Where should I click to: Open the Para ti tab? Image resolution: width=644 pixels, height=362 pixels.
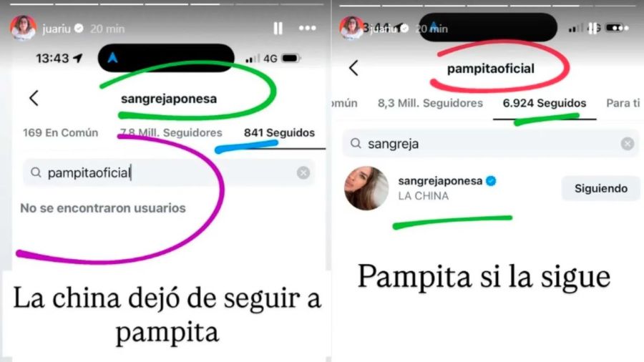click(623, 103)
